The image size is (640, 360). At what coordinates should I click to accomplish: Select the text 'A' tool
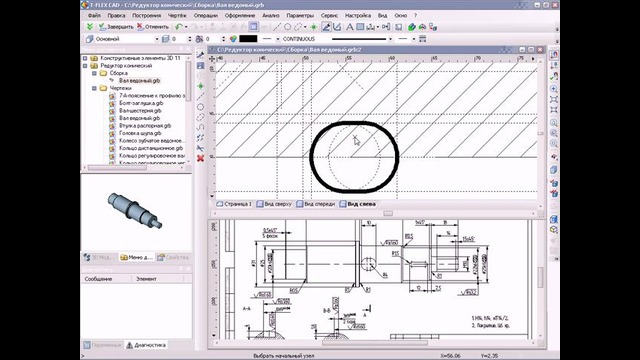click(349, 27)
